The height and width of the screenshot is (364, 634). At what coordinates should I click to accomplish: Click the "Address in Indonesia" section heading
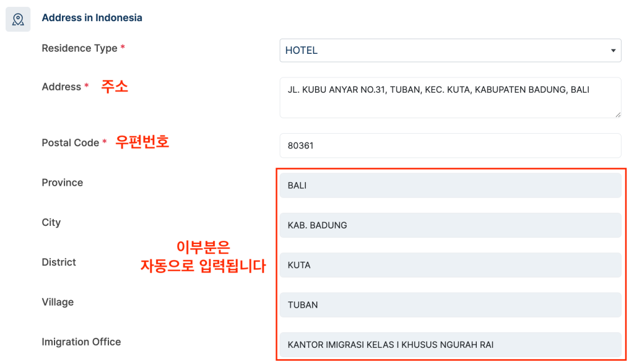[x=92, y=18]
